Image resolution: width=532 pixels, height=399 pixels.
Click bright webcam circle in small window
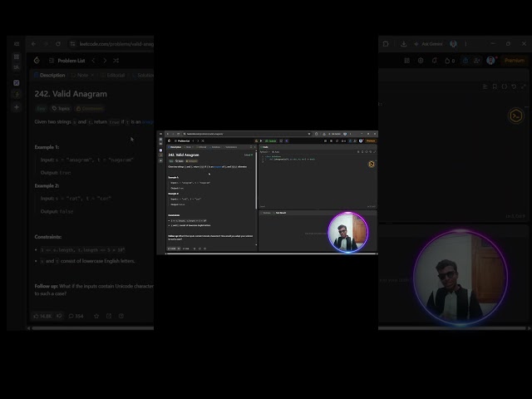pos(347,233)
